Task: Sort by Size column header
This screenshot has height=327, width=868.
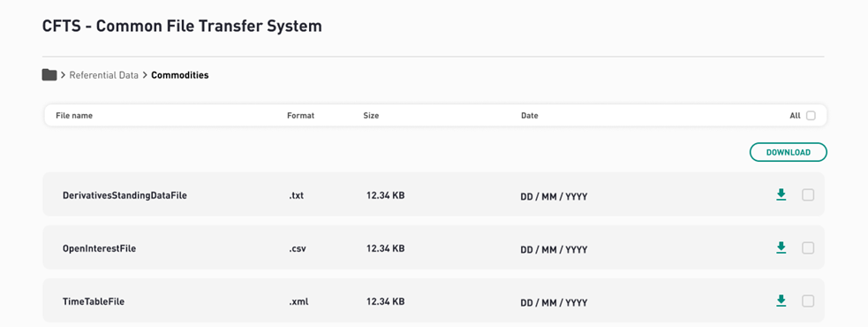Action: tap(371, 116)
